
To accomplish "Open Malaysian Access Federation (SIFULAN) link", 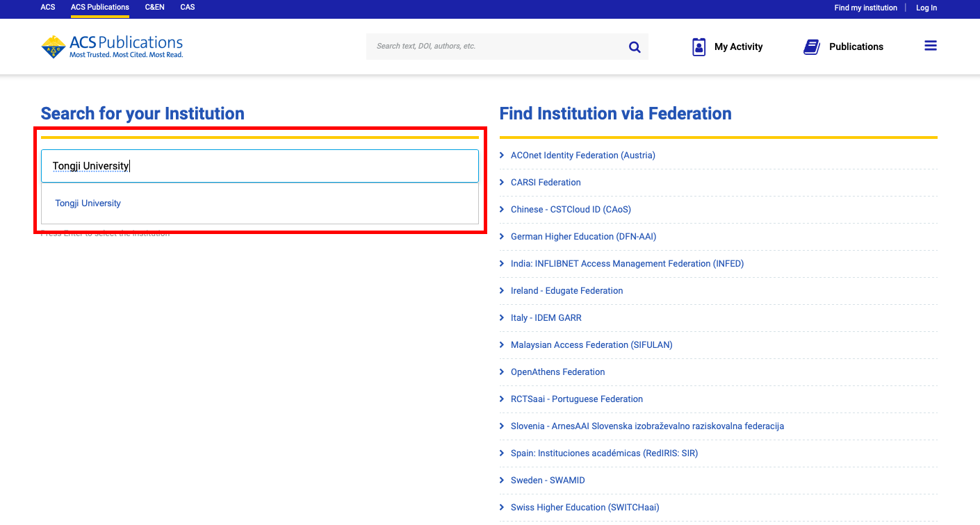I will (591, 344).
